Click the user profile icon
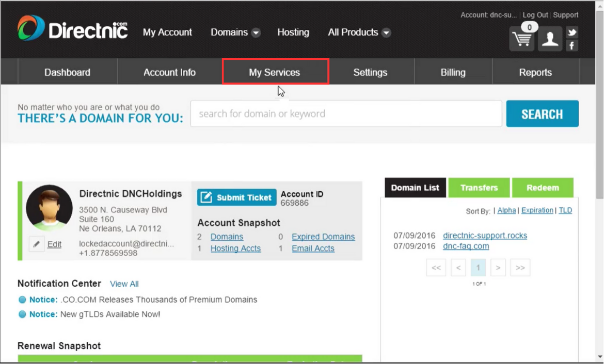Screen dimensions: 604x364 pyautogui.click(x=550, y=39)
